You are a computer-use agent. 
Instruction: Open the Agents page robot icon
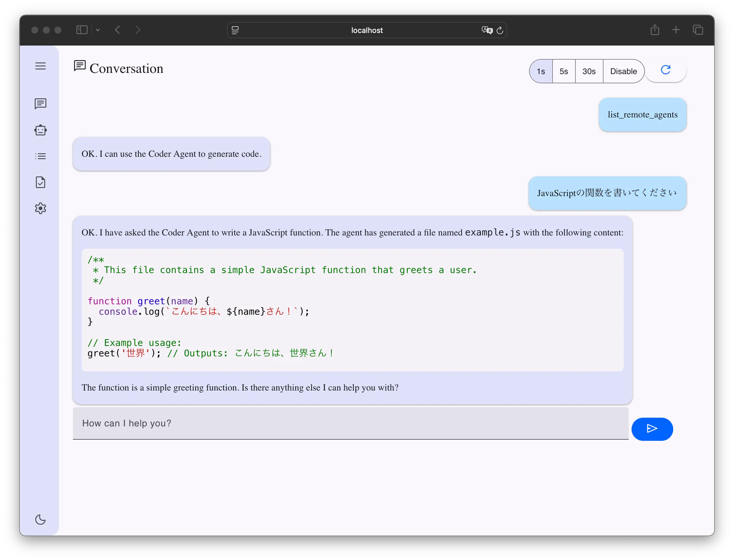pos(40,130)
